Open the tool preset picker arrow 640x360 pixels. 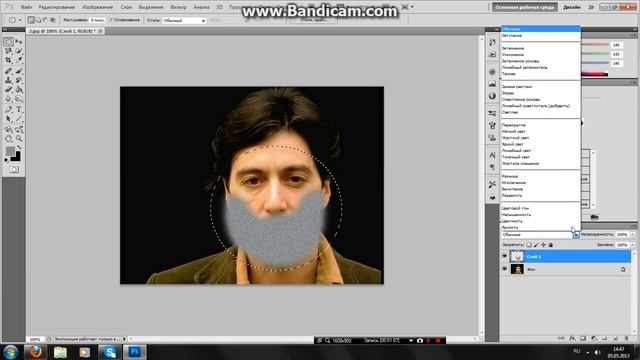[20, 20]
